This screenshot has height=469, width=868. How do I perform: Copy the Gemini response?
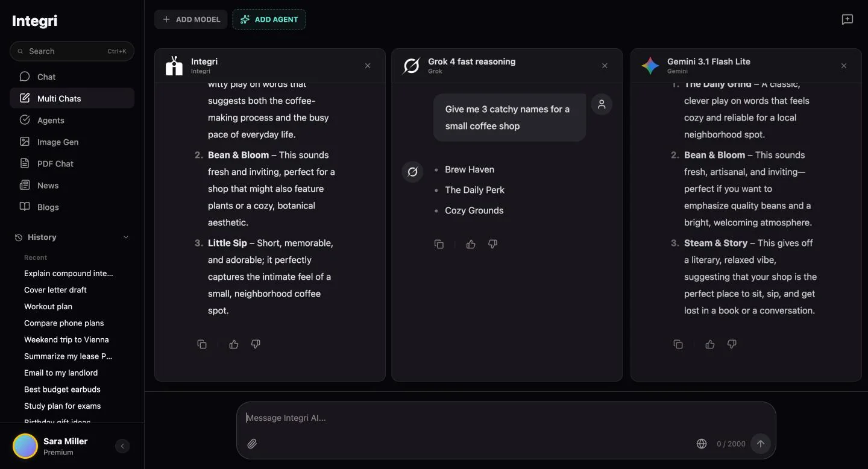[x=678, y=344]
